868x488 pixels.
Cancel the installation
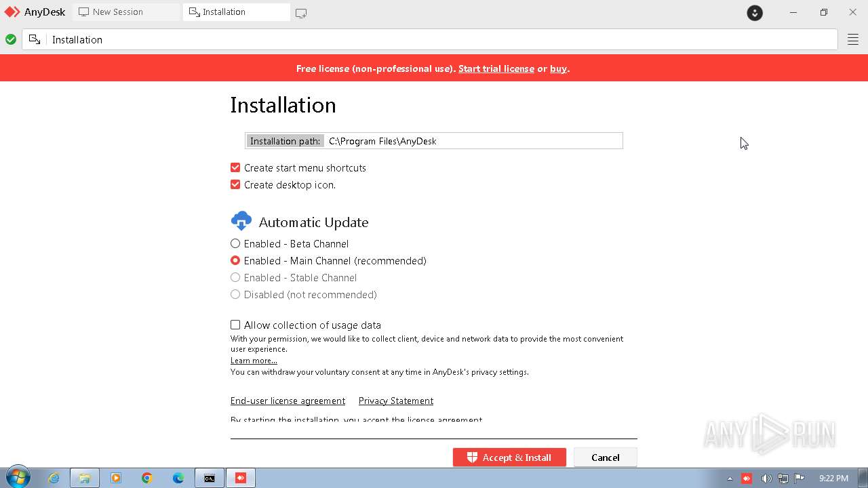click(606, 457)
